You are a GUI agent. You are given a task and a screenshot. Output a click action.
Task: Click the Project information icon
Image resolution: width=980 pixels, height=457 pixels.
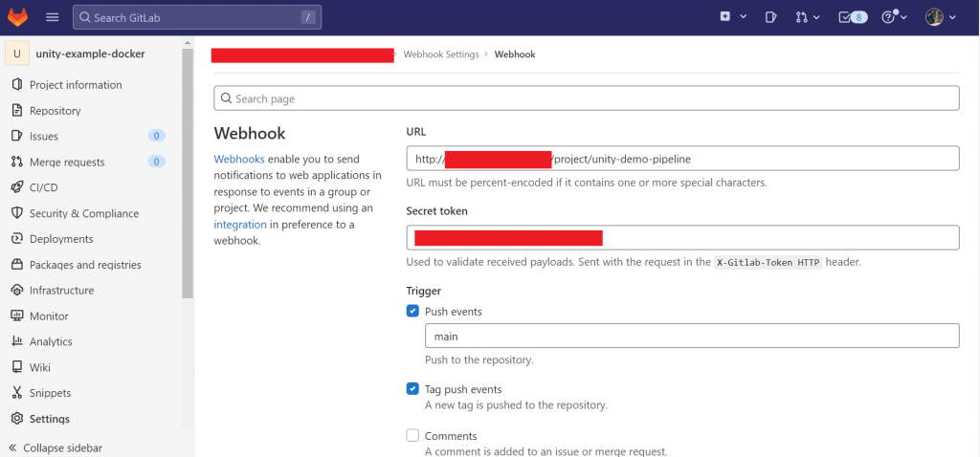tap(17, 85)
